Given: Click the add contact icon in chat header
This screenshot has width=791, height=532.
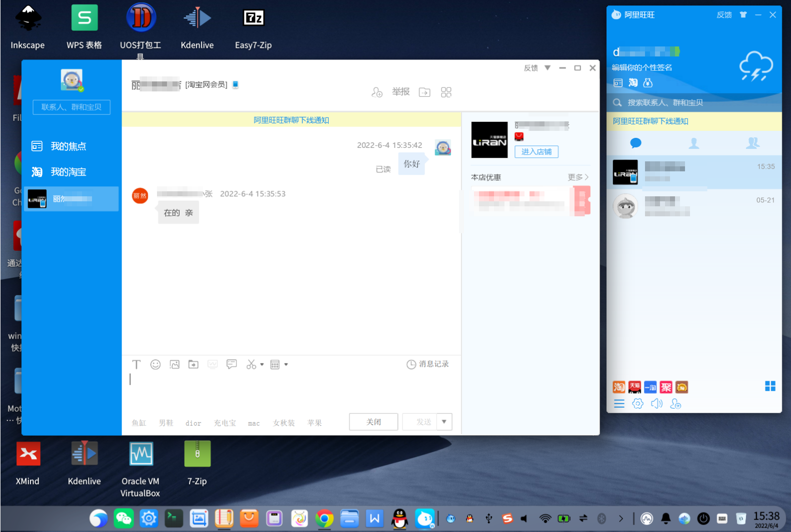Looking at the screenshot, I should pyautogui.click(x=377, y=92).
